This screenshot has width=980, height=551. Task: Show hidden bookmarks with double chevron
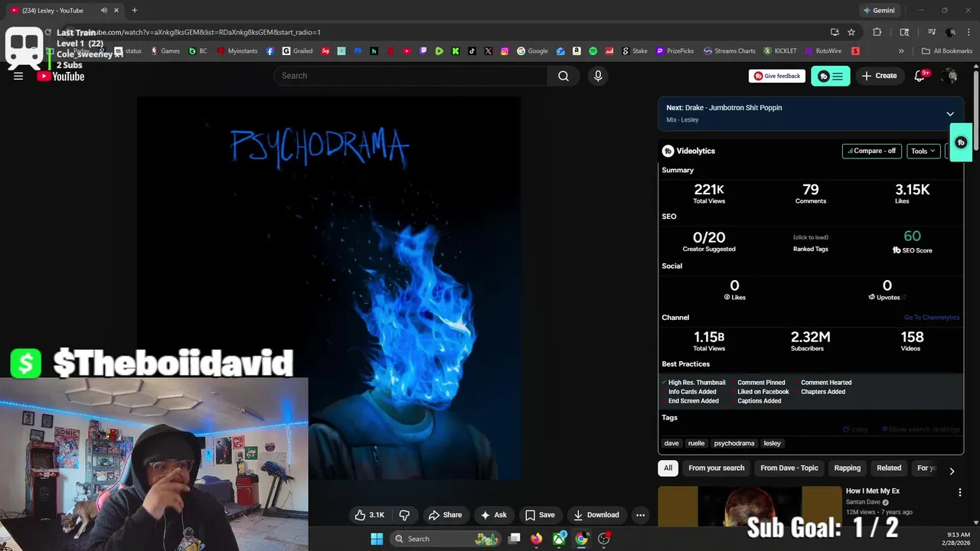click(x=901, y=51)
